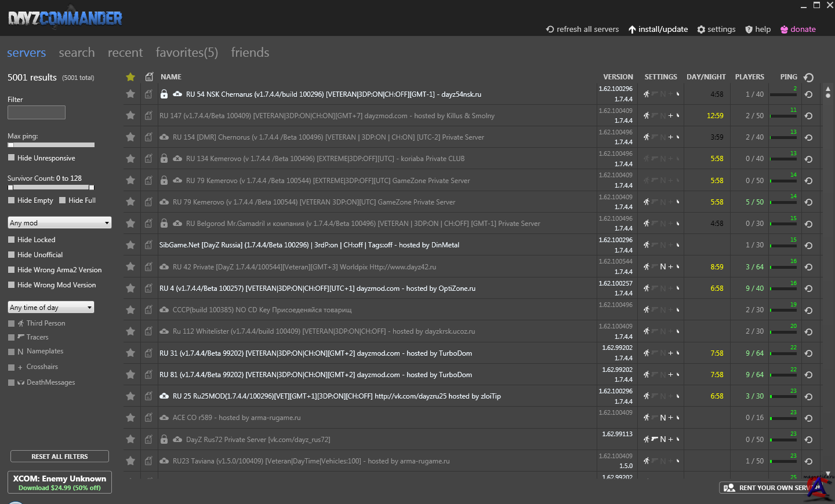Refresh the RU 25 Ru25MOD server row
Image resolution: width=835 pixels, height=504 pixels.
809,397
